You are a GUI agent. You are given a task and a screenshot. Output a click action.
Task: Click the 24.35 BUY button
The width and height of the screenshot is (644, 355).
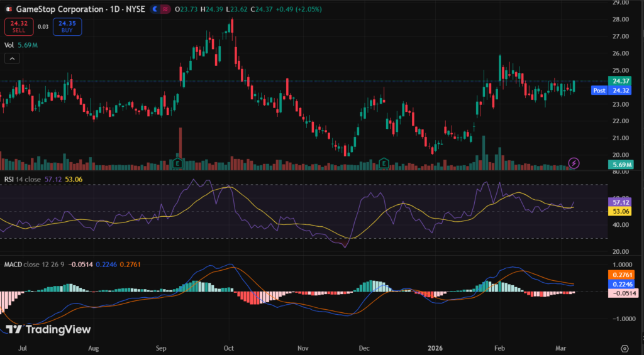67,26
